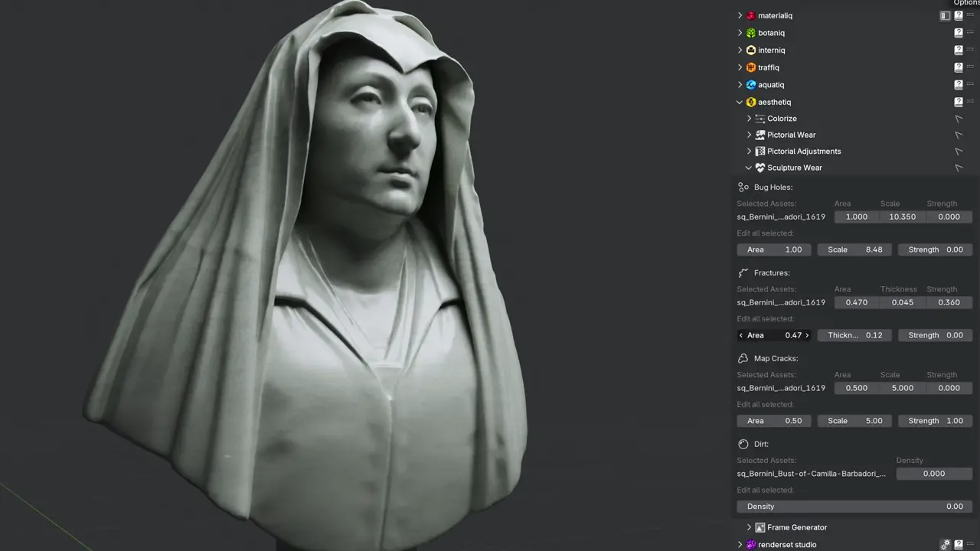
Task: Decrease Fractures edit-all Area with left arrow
Action: 741,335
